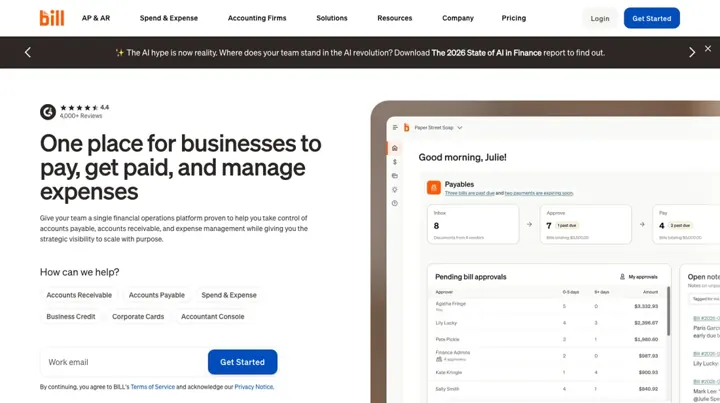This screenshot has height=403, width=720.
Task: Click My approvals filter
Action: (x=639, y=277)
